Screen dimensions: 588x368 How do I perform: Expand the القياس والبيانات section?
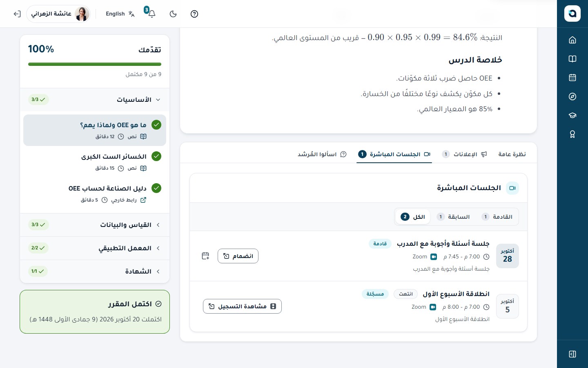[95, 225]
